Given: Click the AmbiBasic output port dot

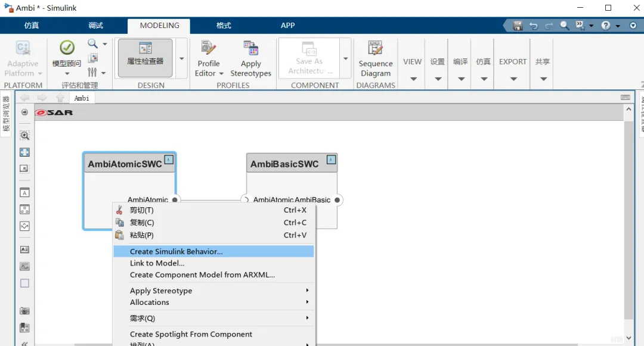Looking at the screenshot, I should click(337, 200).
